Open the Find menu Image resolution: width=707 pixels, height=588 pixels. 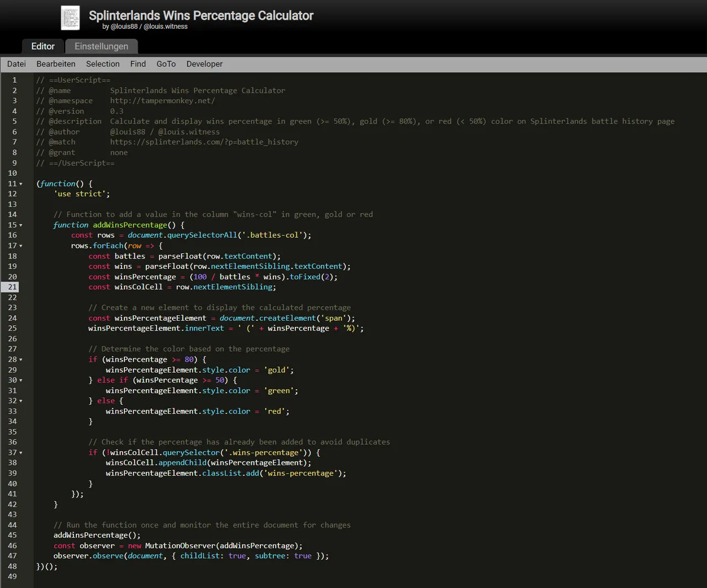138,64
